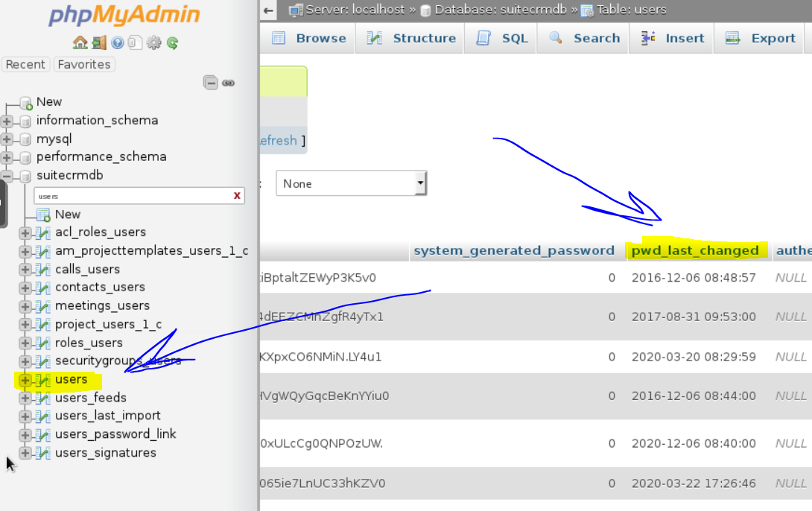Open the MySQL documentation page icon
The width and height of the screenshot is (812, 511).
click(135, 42)
